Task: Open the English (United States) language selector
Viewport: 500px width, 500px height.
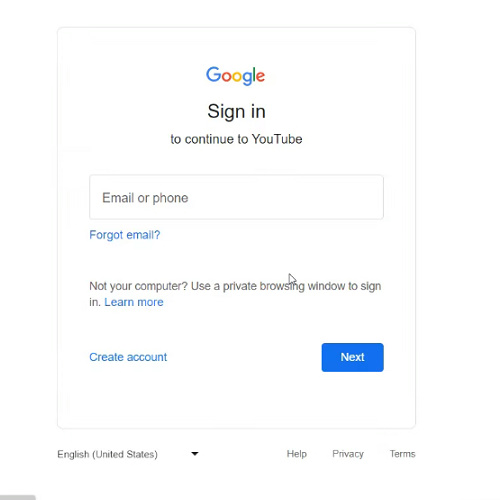Action: [x=128, y=454]
